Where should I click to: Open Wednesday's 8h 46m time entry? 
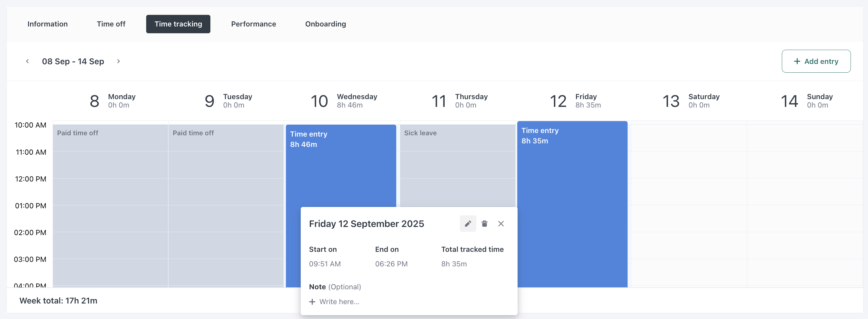click(340, 169)
